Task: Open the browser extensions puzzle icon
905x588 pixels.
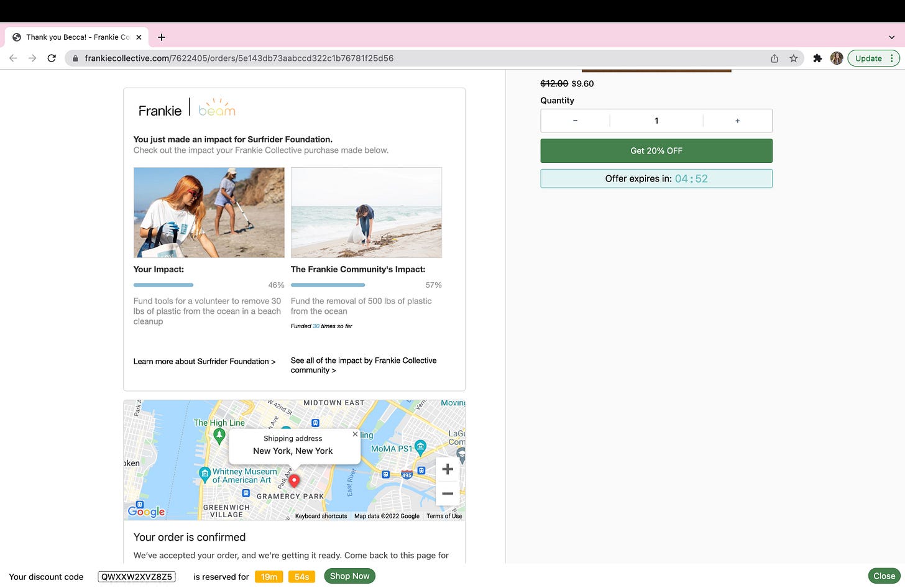Action: [817, 58]
